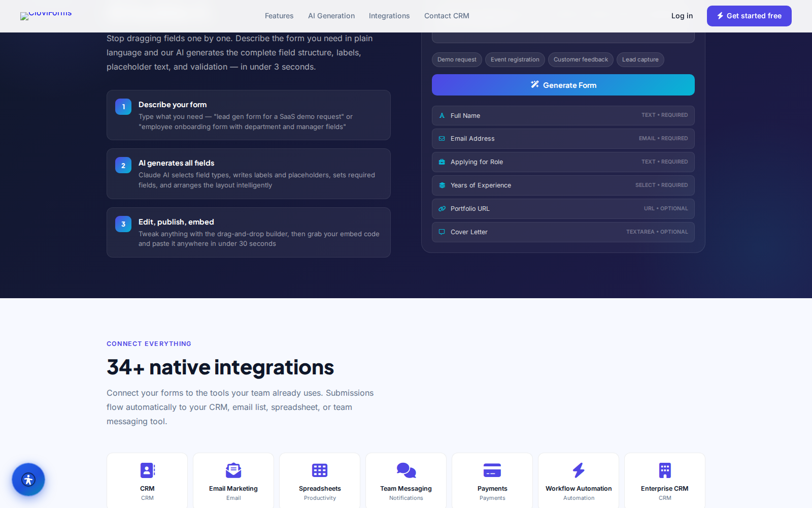Click the Team Messaging chat bubbles icon
Viewport: 812px width, 508px height.
tap(406, 470)
